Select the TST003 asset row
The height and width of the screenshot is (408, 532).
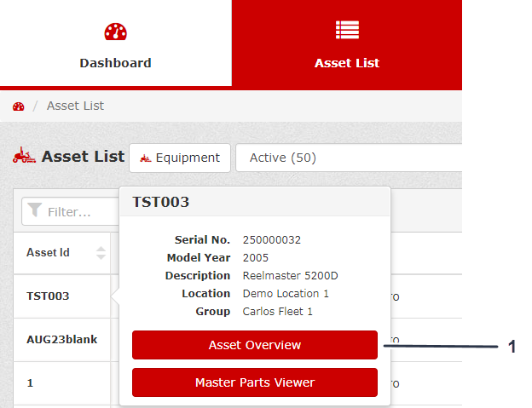coord(48,296)
